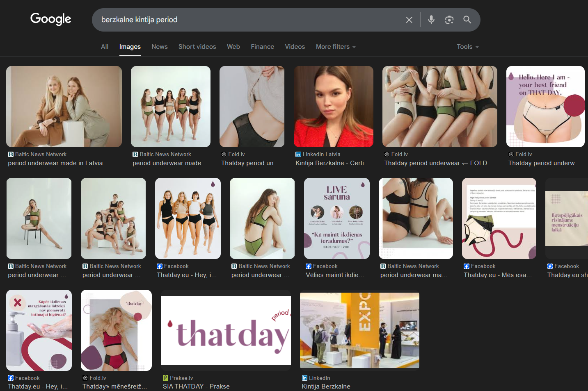Screen dimensions: 588x391
Task: Open search by image camera icon
Action: tap(449, 20)
